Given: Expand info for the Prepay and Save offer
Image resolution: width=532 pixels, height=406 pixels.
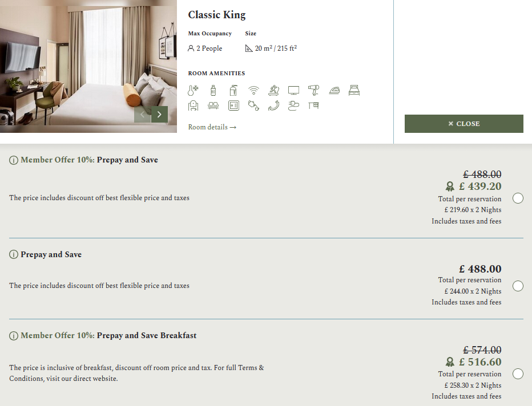Looking at the screenshot, I should pyautogui.click(x=13, y=255).
